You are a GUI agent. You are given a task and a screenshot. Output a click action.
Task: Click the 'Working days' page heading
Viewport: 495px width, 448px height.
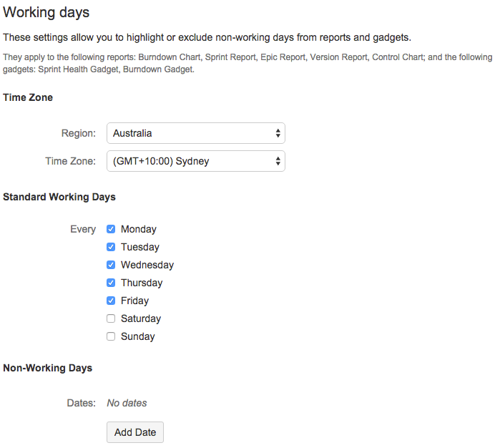(46, 13)
